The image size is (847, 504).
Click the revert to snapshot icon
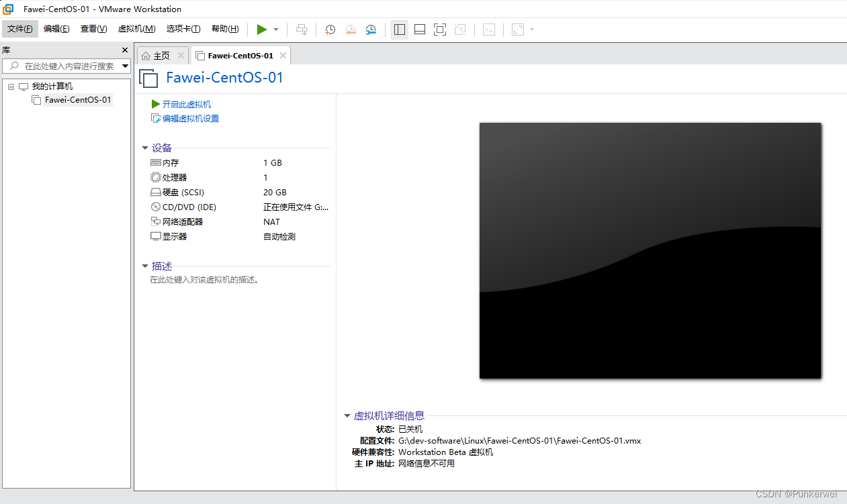tap(351, 30)
